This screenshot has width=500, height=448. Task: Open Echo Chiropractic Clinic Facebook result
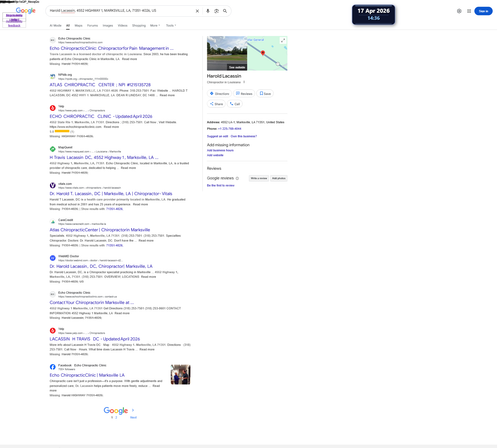[x=87, y=375]
